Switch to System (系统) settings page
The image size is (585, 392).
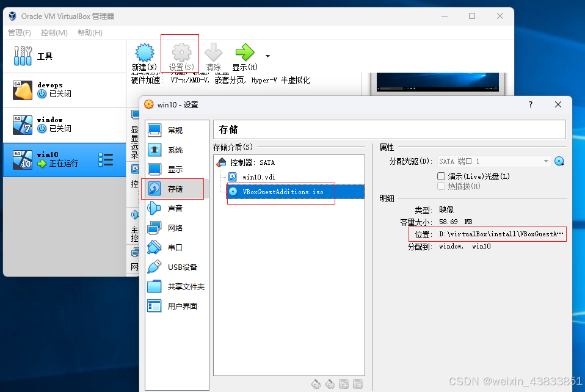click(176, 150)
